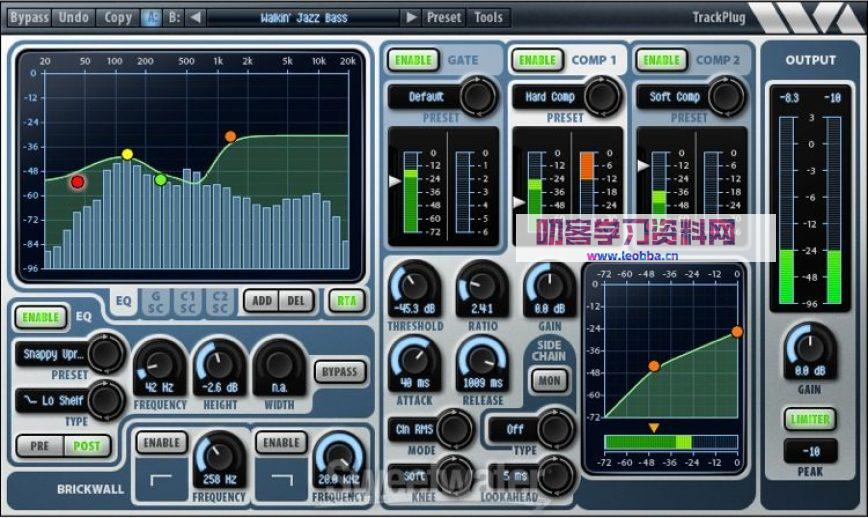
Task: Toggle the Comp 1 Enable button
Action: click(x=537, y=60)
